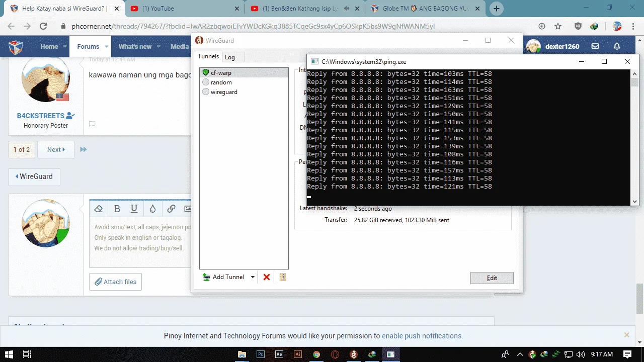The width and height of the screenshot is (644, 362).
Task: Expand the Forums dropdown arrow
Action: point(107,46)
